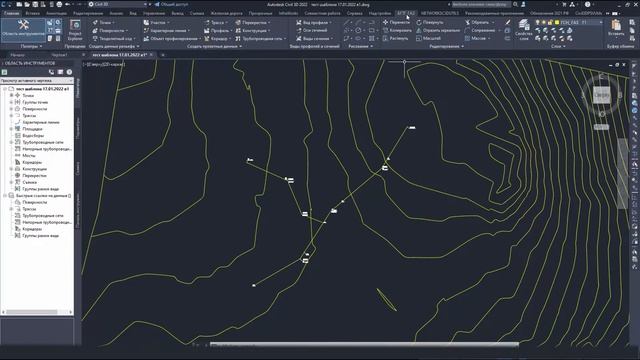
Task: Click the Профиль profile tool
Action: point(218,31)
